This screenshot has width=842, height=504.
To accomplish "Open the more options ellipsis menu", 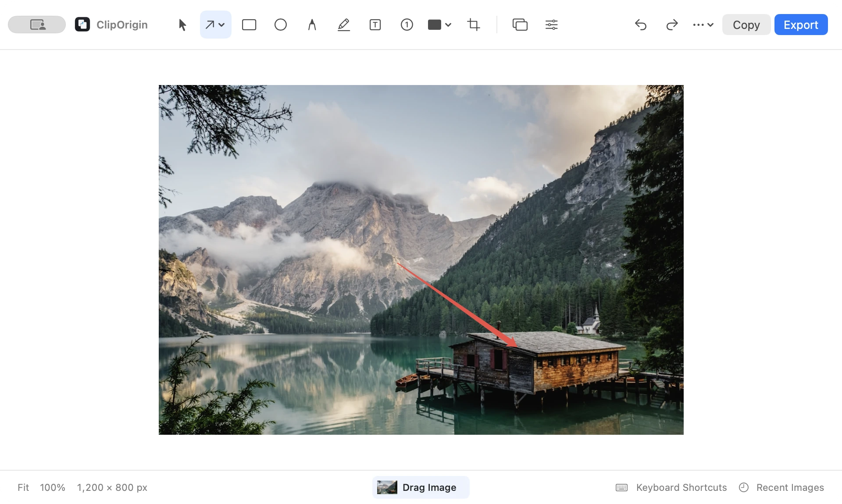I will point(703,25).
